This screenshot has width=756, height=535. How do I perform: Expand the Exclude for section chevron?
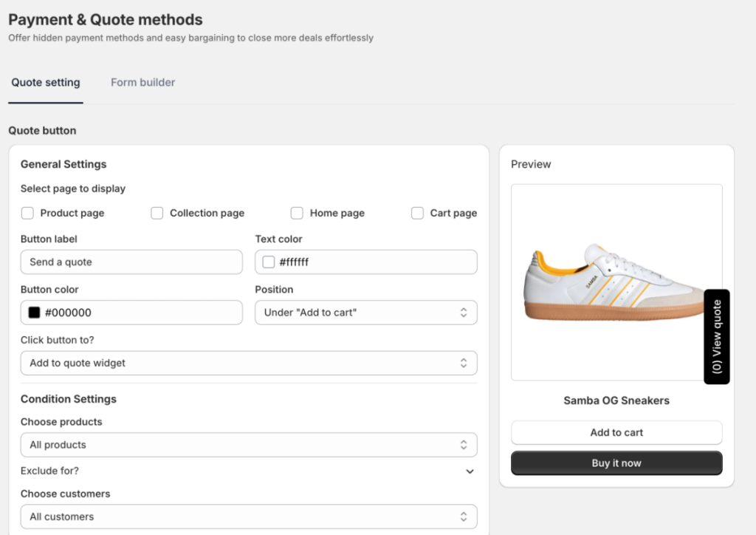[470, 471]
